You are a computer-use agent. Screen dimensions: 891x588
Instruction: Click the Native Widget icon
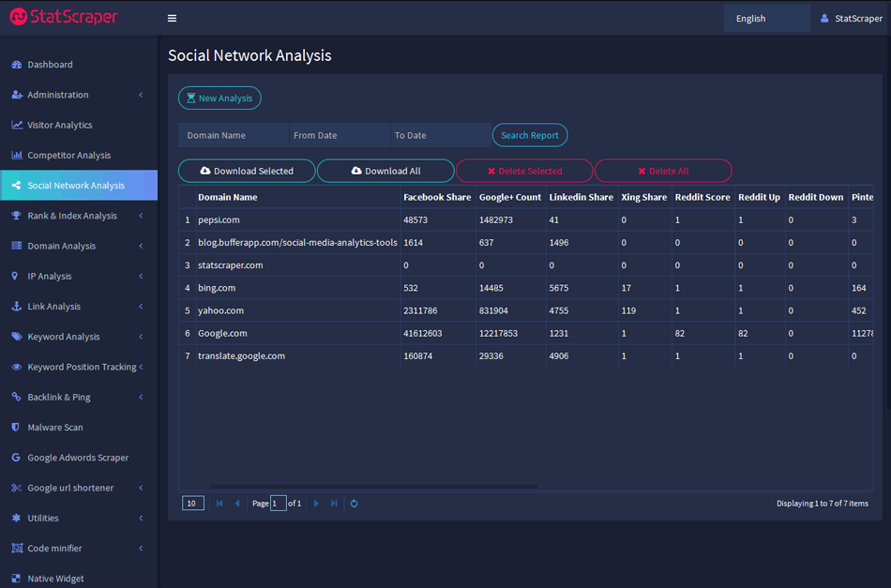[16, 579]
